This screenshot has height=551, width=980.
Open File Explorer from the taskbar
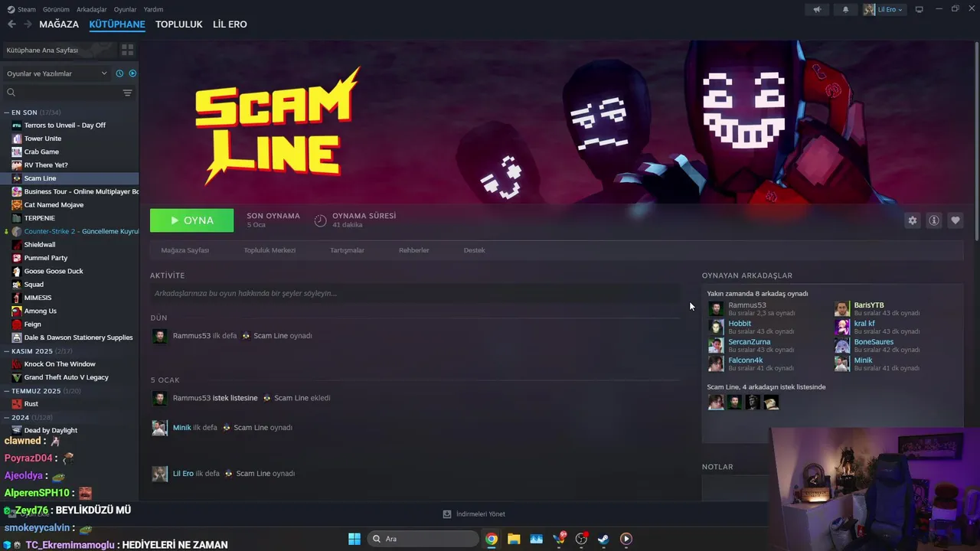[514, 539]
